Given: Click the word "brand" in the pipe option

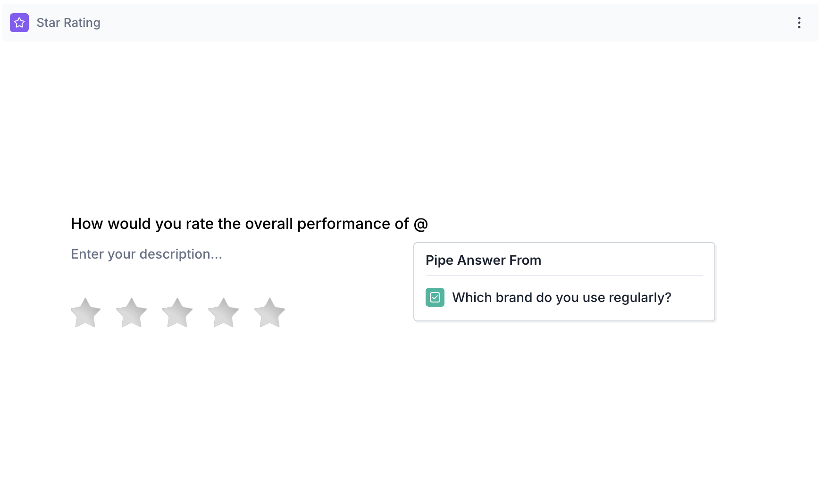Looking at the screenshot, I should (514, 297).
